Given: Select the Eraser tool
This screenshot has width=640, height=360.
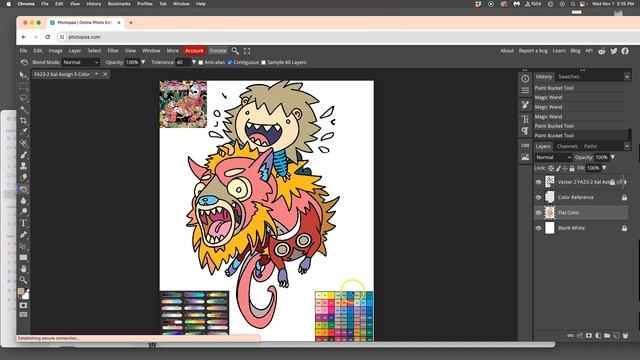Looking at the screenshot, I should click(23, 177).
